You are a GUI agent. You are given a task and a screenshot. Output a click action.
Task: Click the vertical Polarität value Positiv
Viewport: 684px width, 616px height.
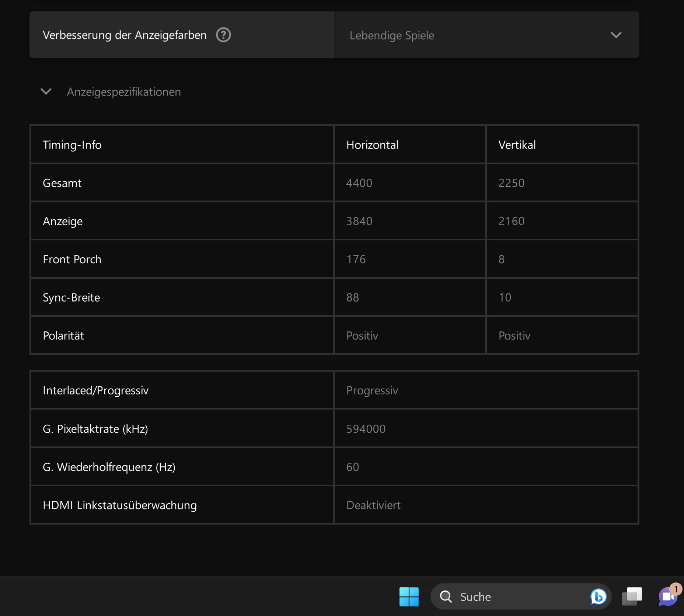[x=514, y=335]
